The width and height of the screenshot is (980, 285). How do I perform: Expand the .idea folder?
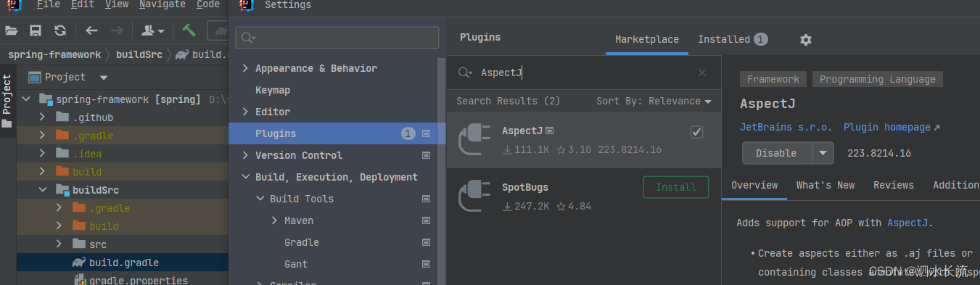click(x=43, y=154)
